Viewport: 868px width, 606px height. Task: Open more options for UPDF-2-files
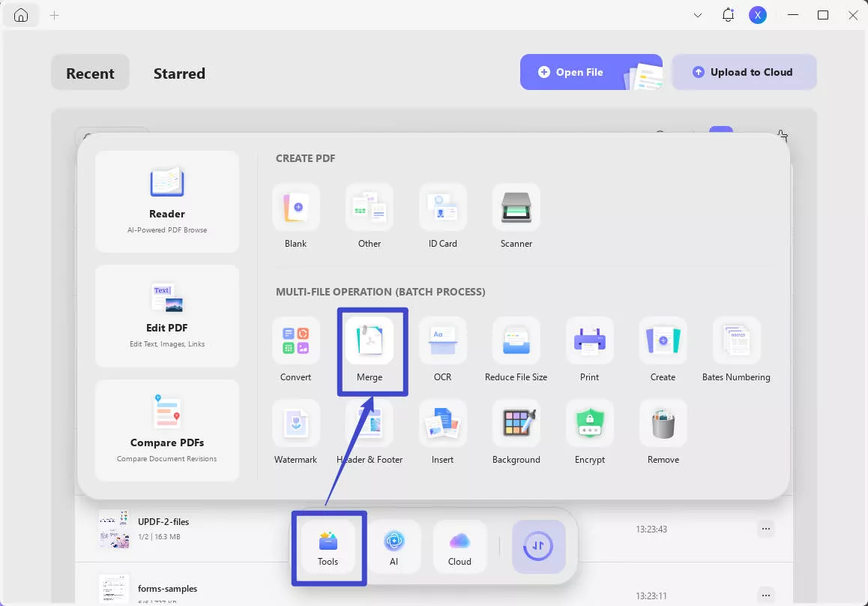765,529
